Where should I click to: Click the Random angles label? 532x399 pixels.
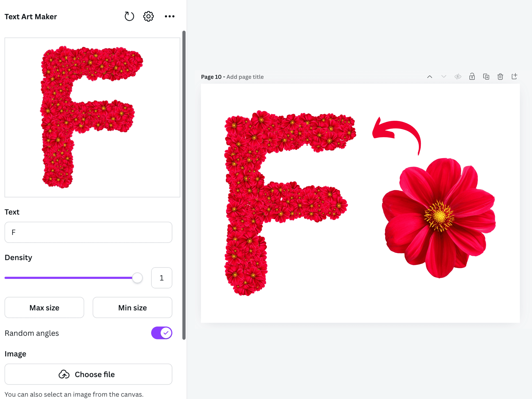coord(32,333)
